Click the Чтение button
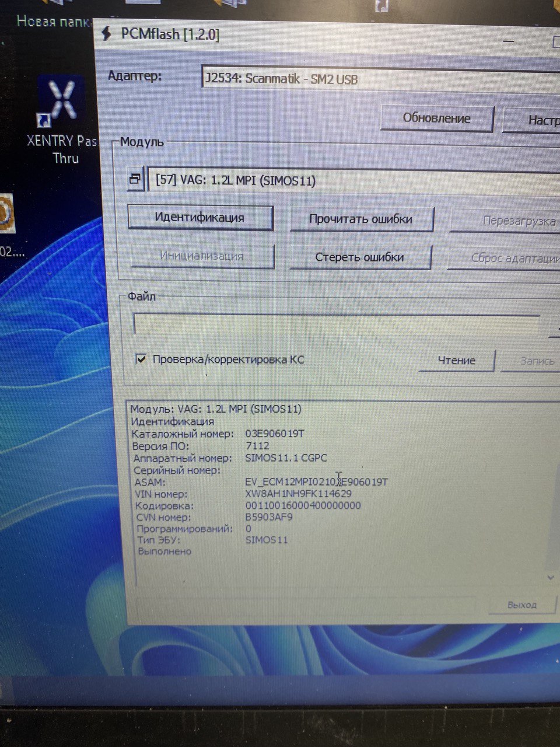The width and height of the screenshot is (560, 747). pyautogui.click(x=456, y=361)
